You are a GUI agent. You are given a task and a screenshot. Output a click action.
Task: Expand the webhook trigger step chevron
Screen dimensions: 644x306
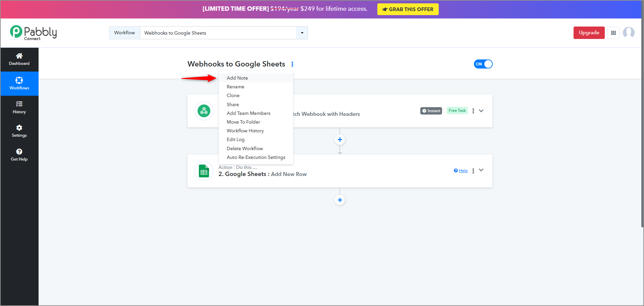481,111
